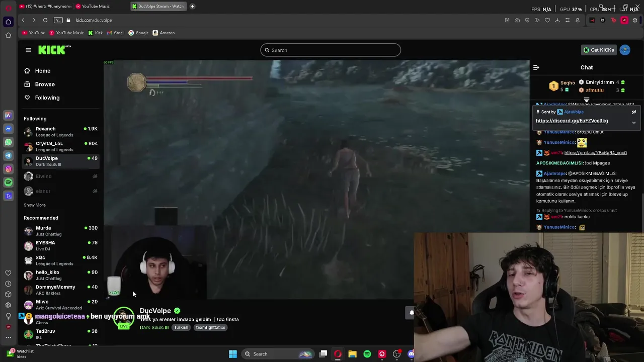Expand the pinned message chevron
The height and width of the screenshot is (362, 644).
pyautogui.click(x=634, y=122)
